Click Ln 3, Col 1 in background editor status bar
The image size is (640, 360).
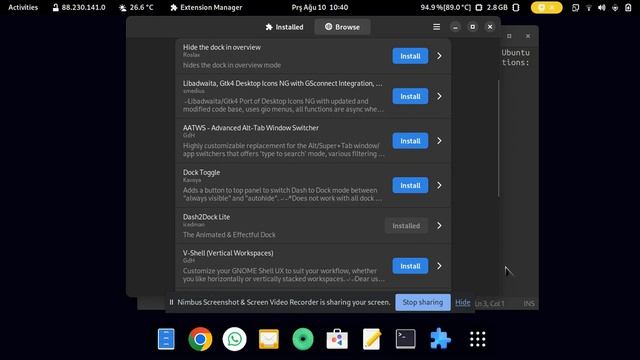[489, 303]
